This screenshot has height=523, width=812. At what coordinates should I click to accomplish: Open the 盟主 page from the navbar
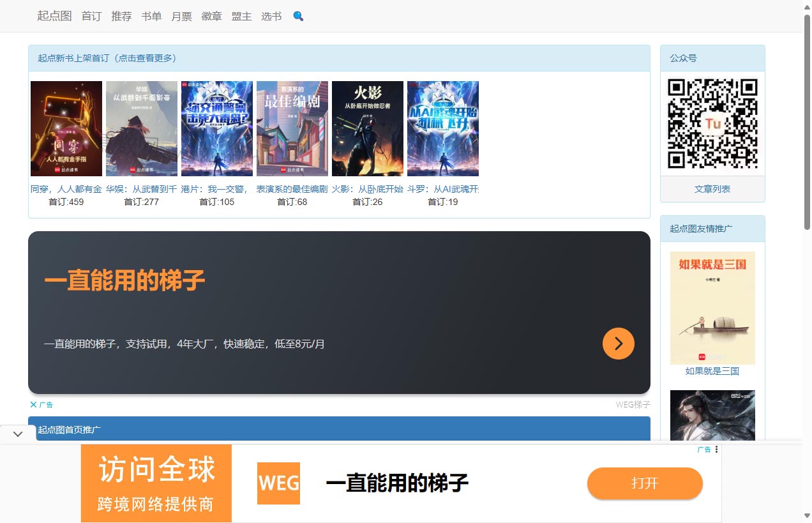click(x=241, y=17)
